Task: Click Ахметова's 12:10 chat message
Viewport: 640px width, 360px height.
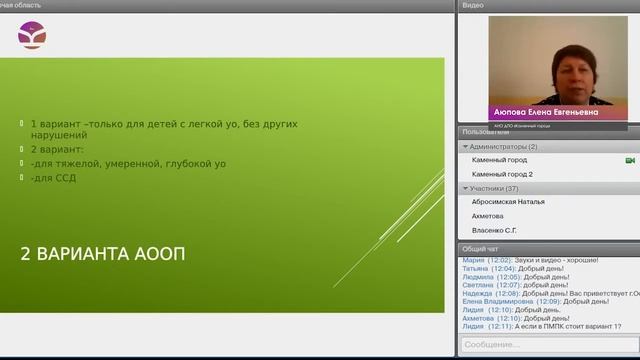Action: (516, 318)
